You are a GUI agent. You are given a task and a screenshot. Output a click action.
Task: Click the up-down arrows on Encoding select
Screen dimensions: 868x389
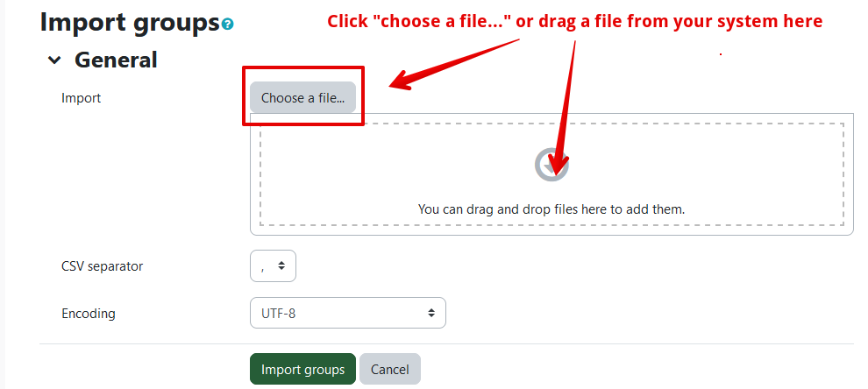(431, 313)
